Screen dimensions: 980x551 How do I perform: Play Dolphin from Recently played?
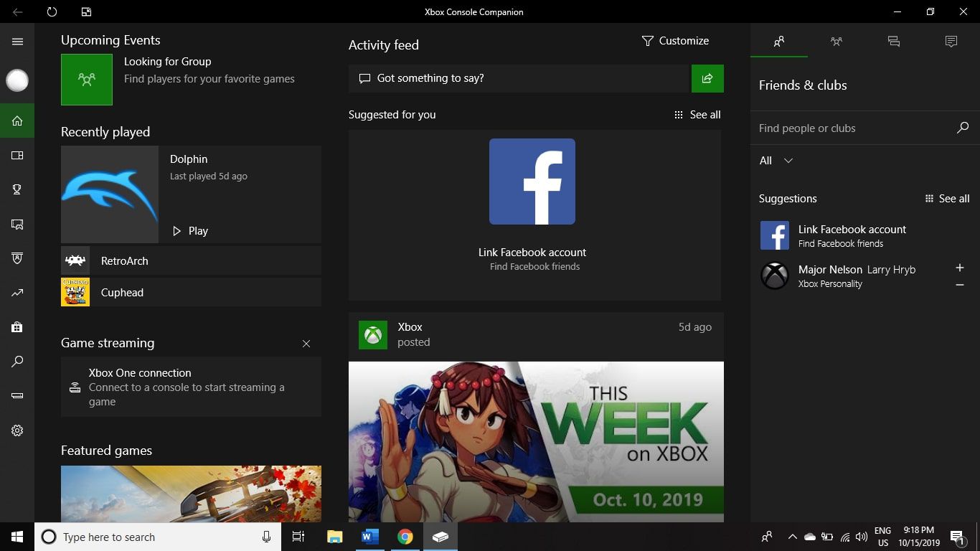pos(190,231)
